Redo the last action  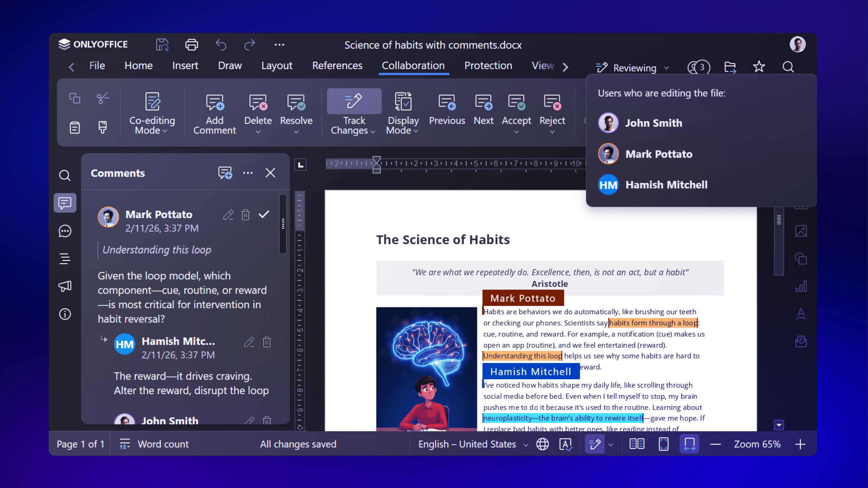point(250,45)
